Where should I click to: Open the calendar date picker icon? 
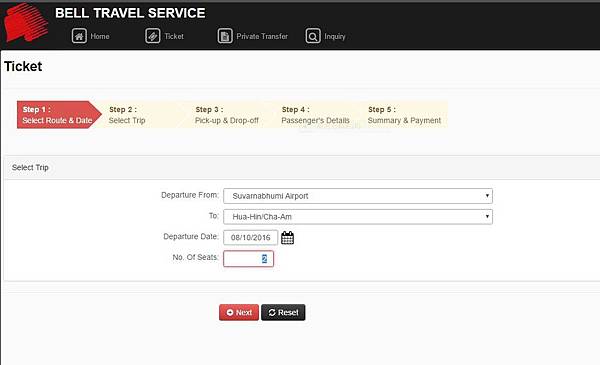pyautogui.click(x=287, y=238)
